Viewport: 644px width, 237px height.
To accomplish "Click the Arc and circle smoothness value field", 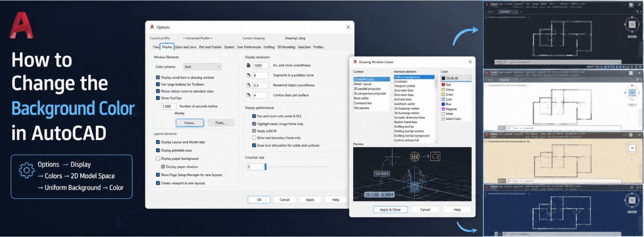I will (x=261, y=66).
